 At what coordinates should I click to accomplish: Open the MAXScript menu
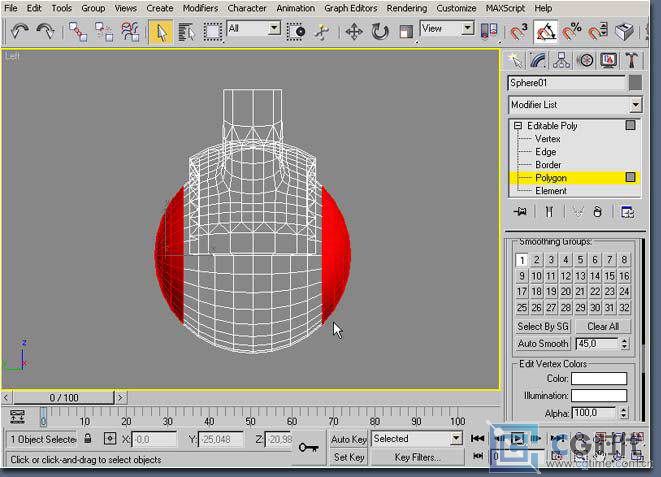click(x=505, y=8)
